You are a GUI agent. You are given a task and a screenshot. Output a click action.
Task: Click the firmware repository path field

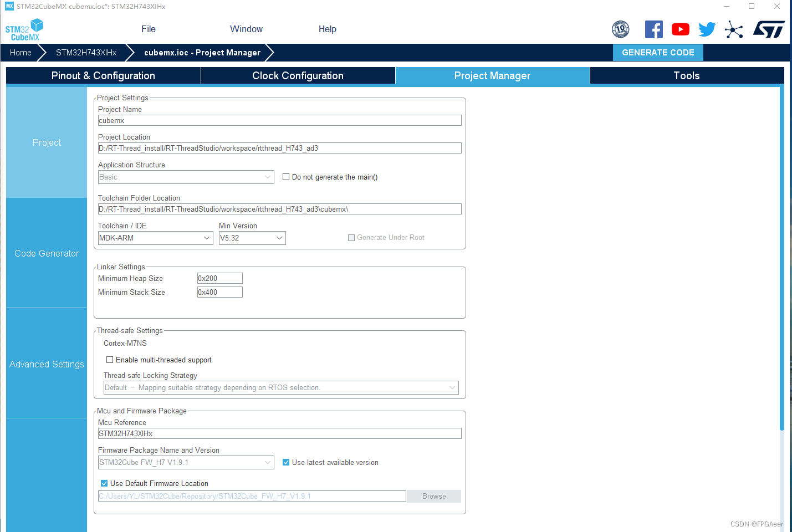click(x=252, y=496)
